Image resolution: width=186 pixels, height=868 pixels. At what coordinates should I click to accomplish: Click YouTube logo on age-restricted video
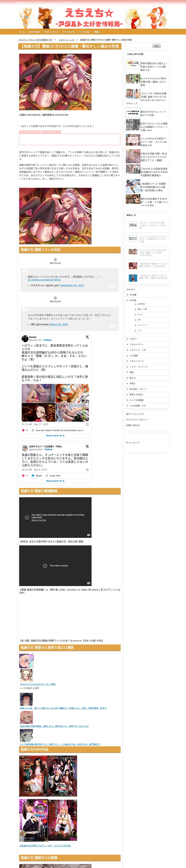click(x=89, y=535)
